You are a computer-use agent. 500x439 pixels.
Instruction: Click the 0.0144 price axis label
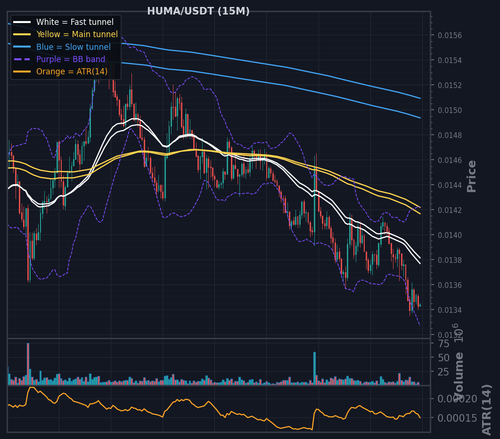[450, 185]
